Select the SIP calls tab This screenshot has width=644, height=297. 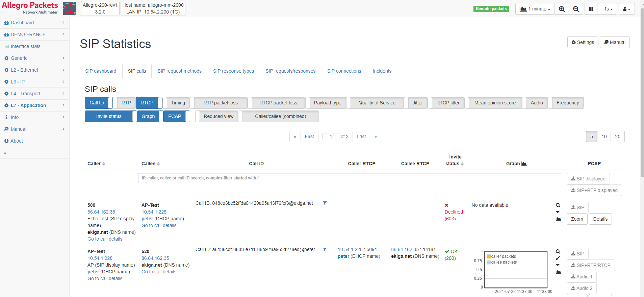pyautogui.click(x=137, y=71)
